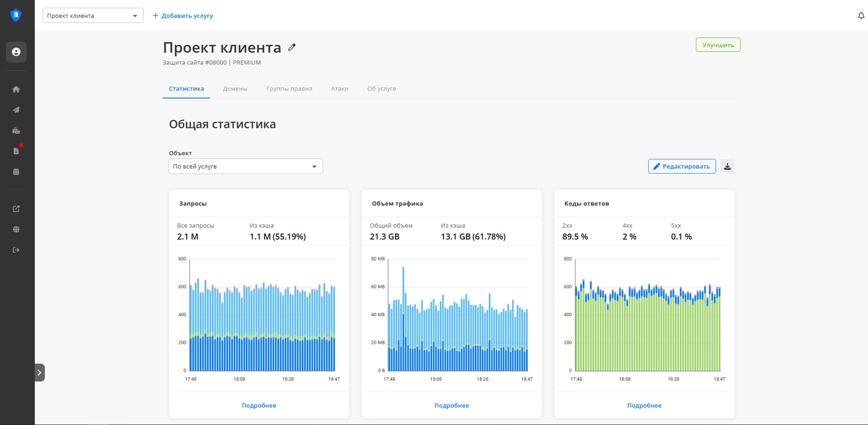
Task: Open notifications bell icon
Action: (861, 16)
